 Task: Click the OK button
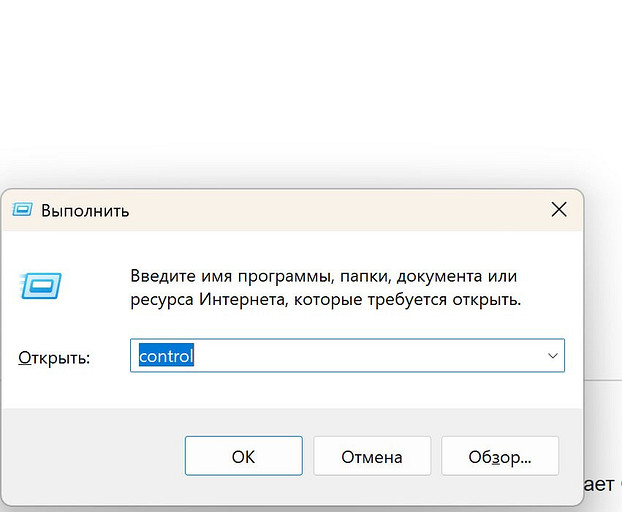click(244, 456)
